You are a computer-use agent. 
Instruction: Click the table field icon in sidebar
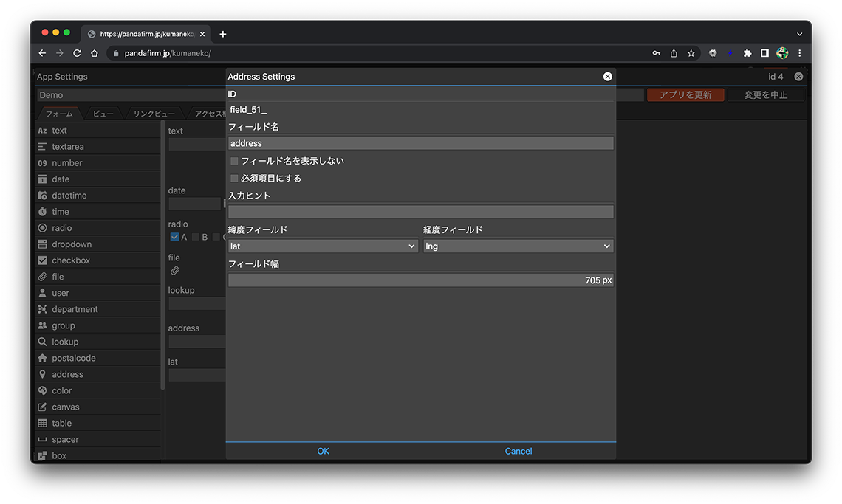tap(42, 423)
